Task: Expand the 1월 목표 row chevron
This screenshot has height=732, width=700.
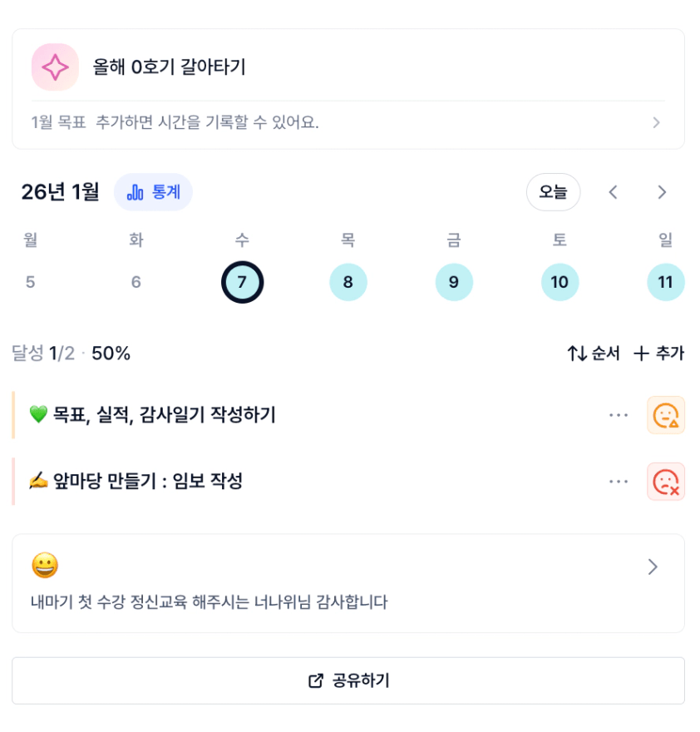Action: click(x=656, y=123)
